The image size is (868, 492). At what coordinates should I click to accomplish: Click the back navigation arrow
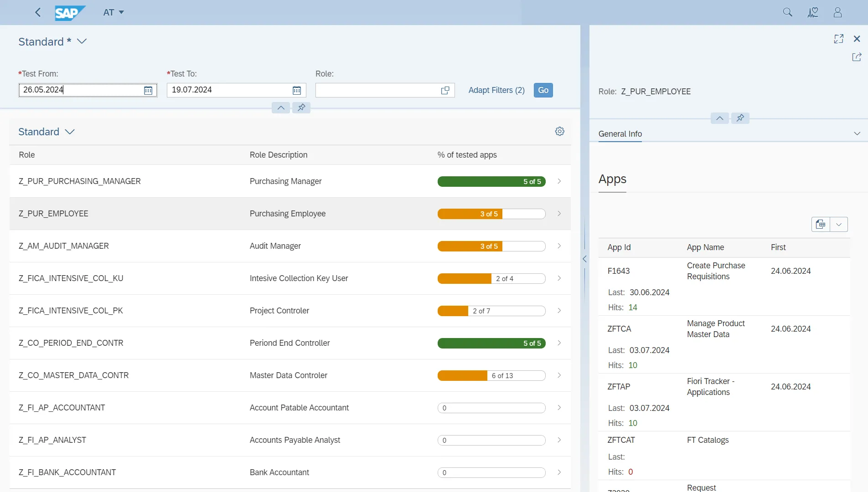38,12
